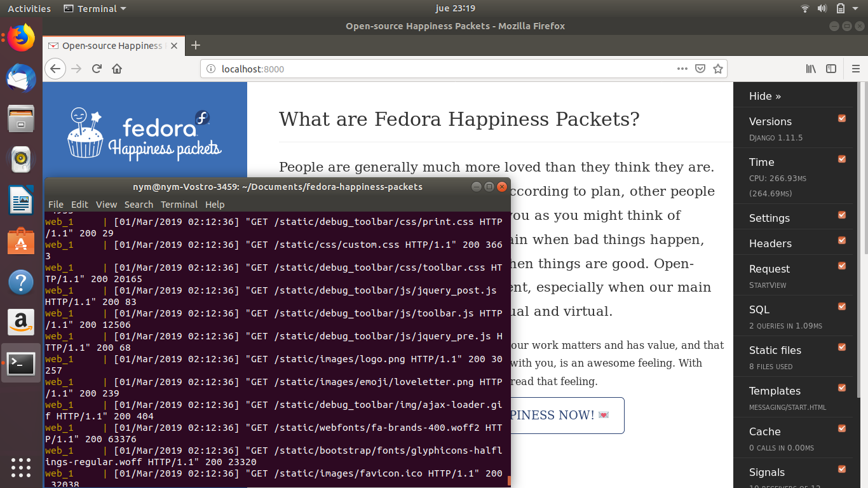This screenshot has width=868, height=488.
Task: Click the battery icon in the top bar
Action: (x=840, y=8)
